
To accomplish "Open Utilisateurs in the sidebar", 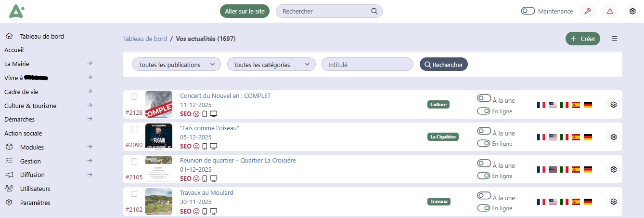I will (35, 189).
